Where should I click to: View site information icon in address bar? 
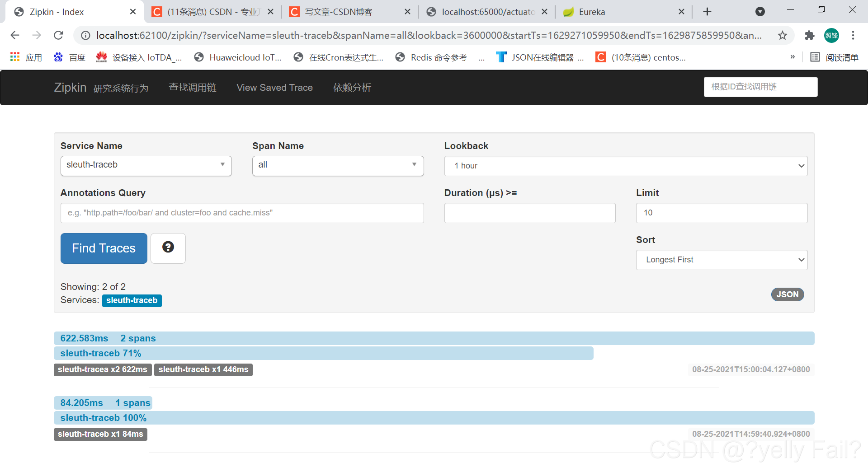tap(85, 35)
